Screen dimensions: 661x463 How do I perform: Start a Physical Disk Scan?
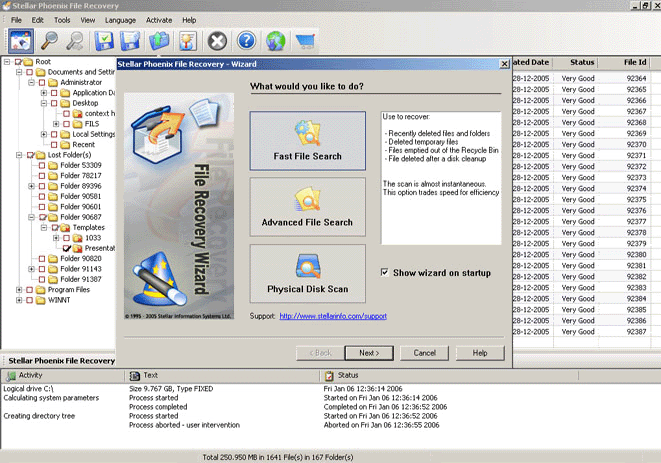(x=307, y=273)
